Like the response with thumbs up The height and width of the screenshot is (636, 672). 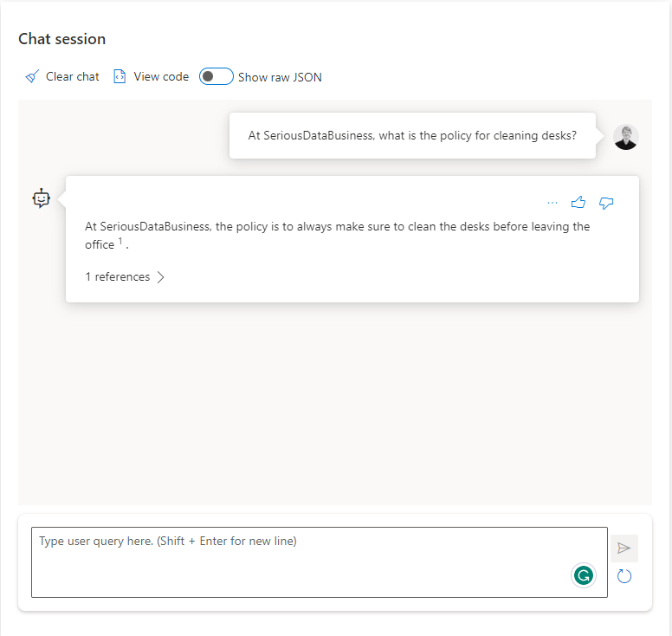[x=578, y=203]
